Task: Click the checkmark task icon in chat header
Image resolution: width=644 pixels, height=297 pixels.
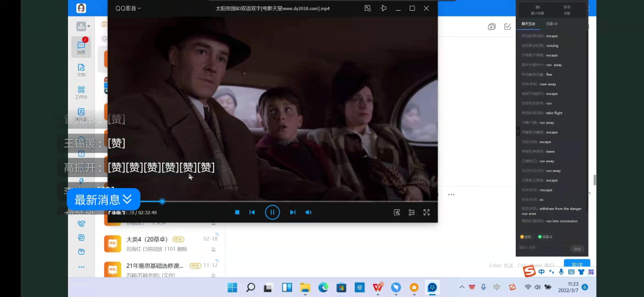Action: (507, 27)
